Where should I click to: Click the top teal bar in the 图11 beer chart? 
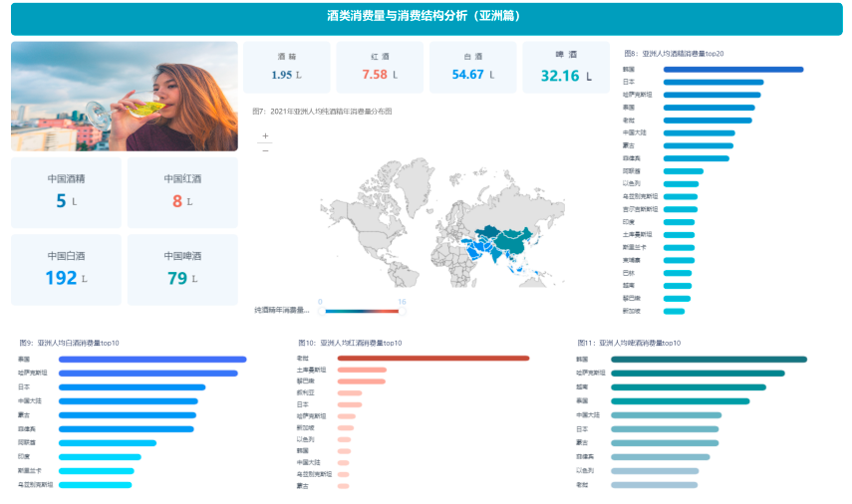(710, 359)
